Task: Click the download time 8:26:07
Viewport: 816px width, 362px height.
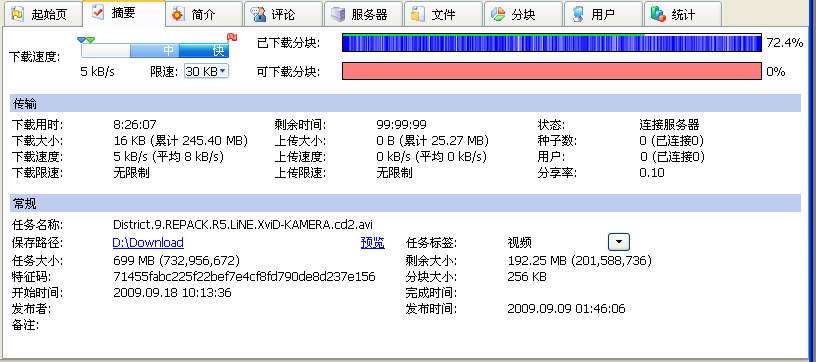Action: [135, 125]
